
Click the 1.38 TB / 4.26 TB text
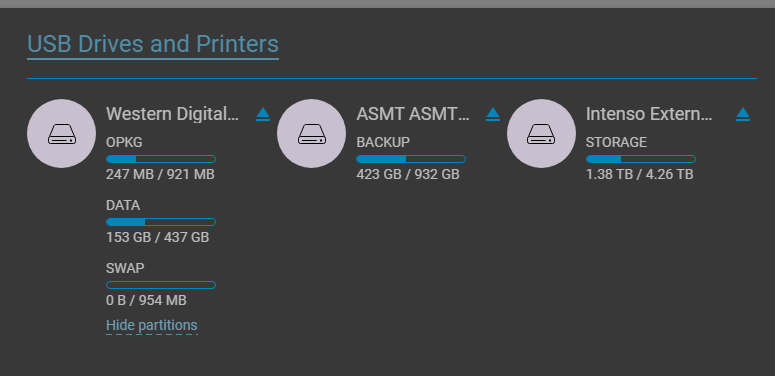[x=640, y=174]
